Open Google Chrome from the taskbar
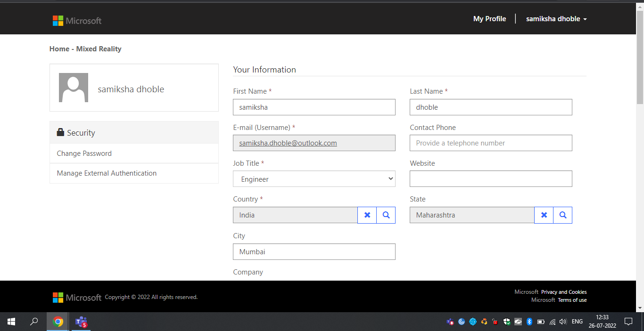The width and height of the screenshot is (644, 331). click(x=57, y=322)
